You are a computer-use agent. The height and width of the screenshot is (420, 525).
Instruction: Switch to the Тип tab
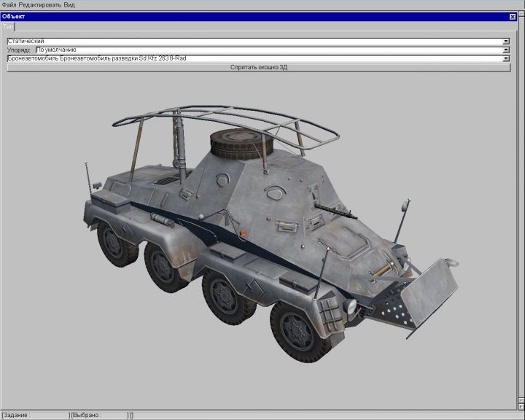tap(7, 26)
